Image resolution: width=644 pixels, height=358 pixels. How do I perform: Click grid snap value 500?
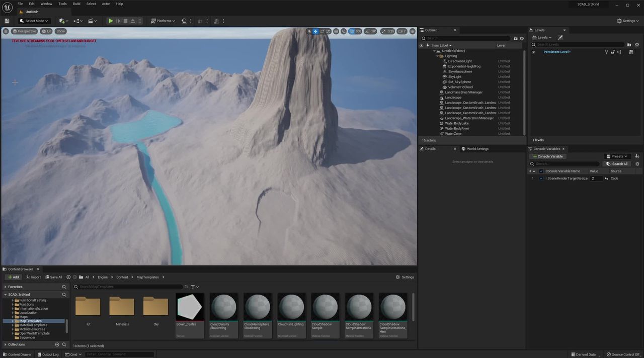[x=358, y=31]
